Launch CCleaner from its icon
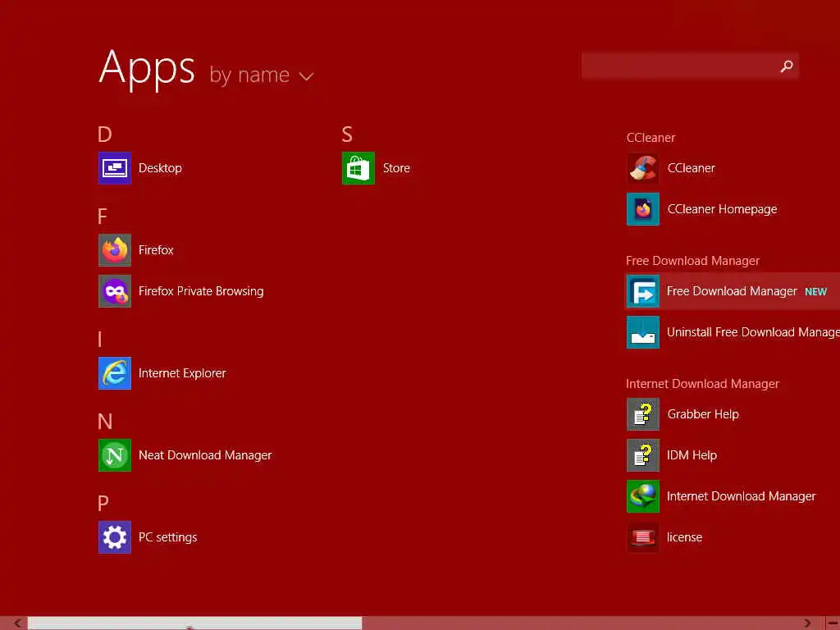 click(643, 168)
